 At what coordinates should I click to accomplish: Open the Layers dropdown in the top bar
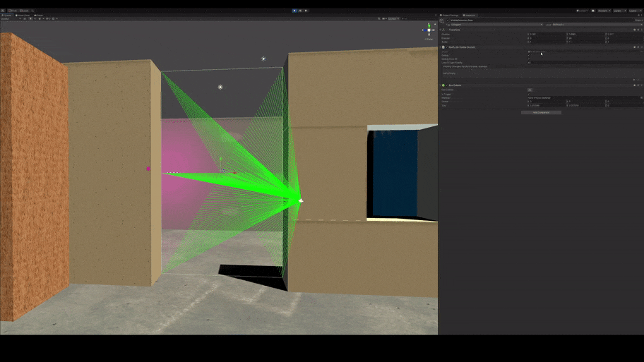click(619, 11)
